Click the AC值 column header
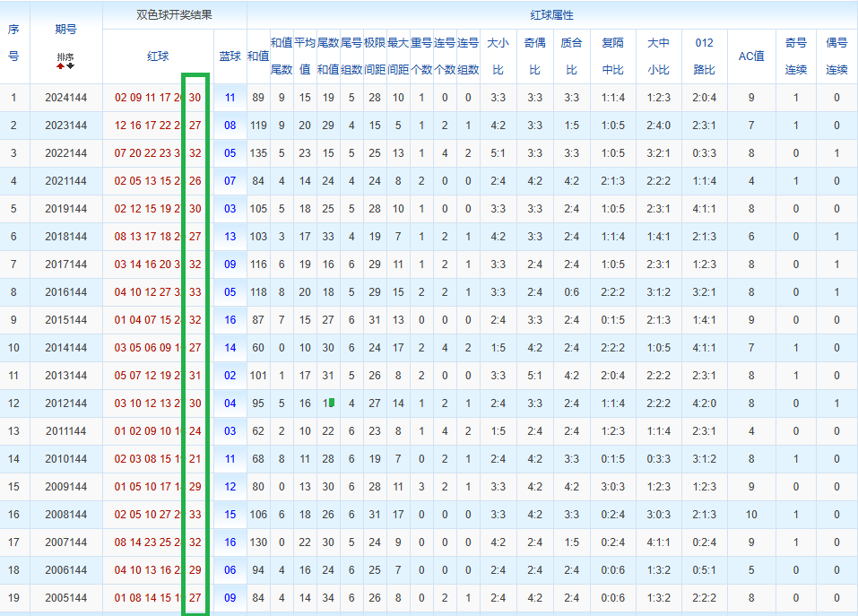The width and height of the screenshot is (858, 616). coord(751,56)
